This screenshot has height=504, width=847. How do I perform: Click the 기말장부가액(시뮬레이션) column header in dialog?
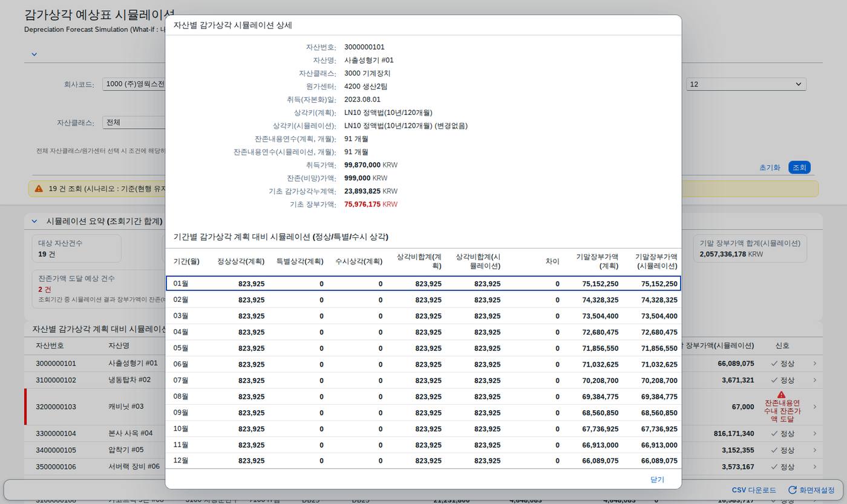(x=656, y=261)
